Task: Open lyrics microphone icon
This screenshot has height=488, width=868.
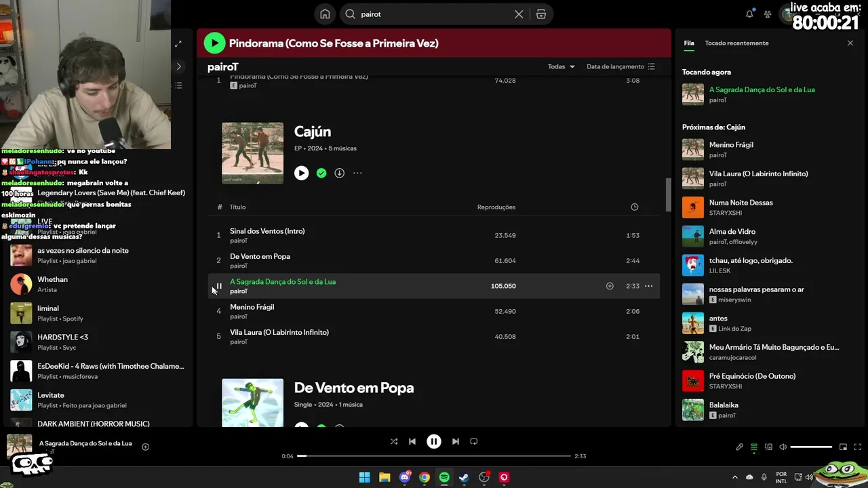Action: [740, 447]
